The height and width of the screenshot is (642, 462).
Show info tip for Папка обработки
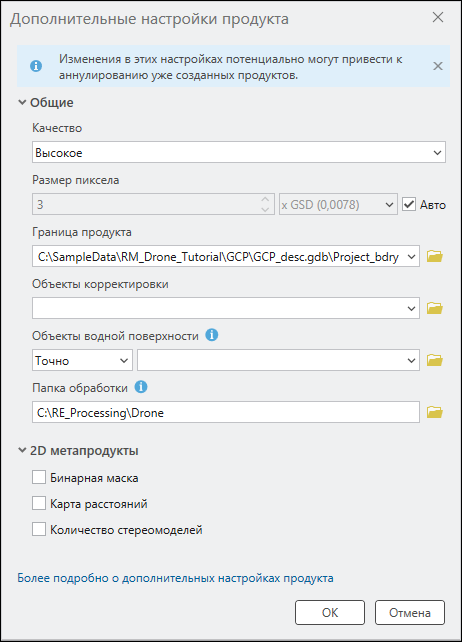[x=141, y=387]
